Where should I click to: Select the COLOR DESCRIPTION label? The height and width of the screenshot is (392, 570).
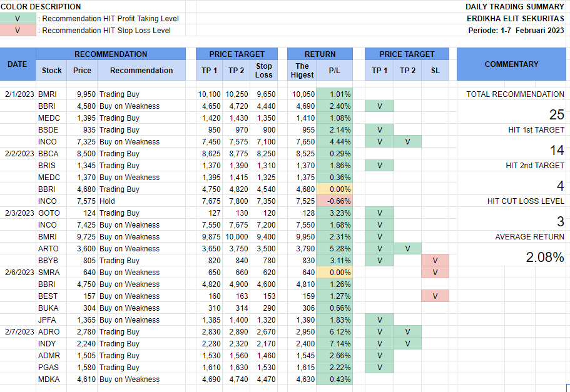[x=41, y=7]
